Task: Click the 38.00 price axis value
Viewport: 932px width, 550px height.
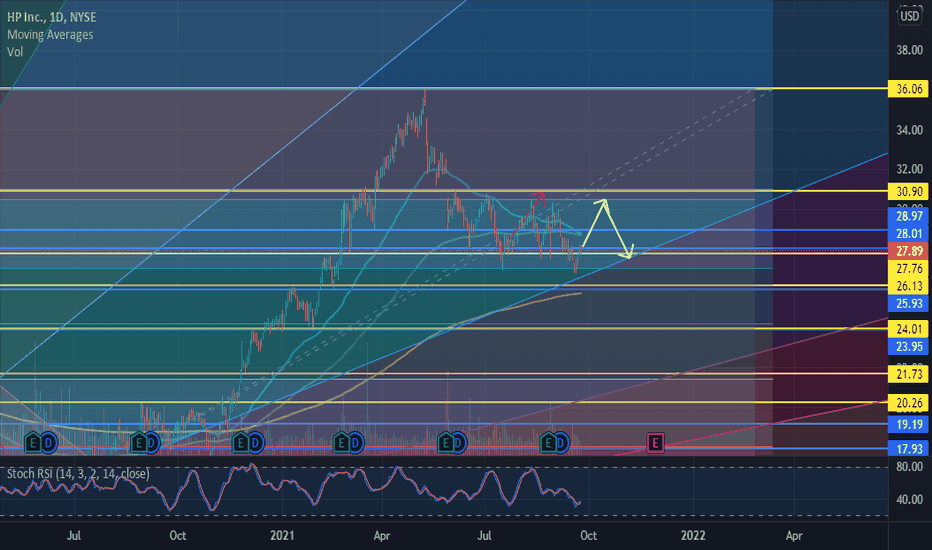Action: 909,50
